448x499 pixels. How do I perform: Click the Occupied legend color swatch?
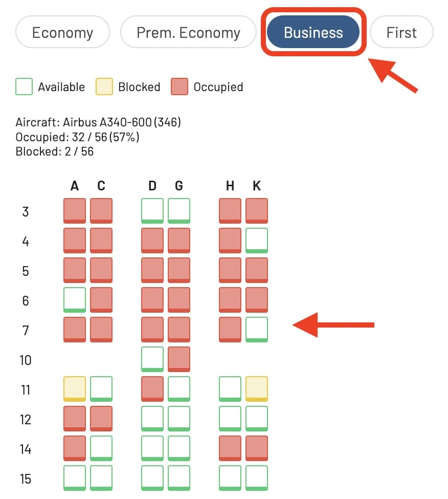point(180,86)
